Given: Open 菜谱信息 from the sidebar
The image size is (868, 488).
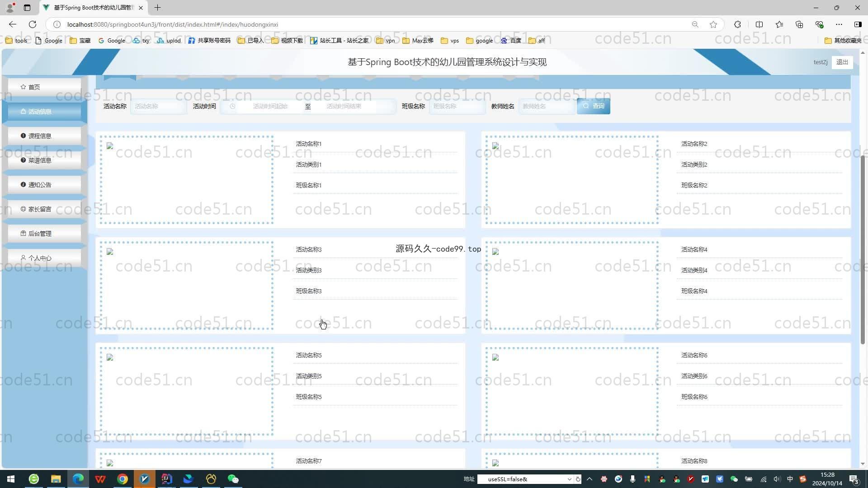Looking at the screenshot, I should pyautogui.click(x=44, y=160).
